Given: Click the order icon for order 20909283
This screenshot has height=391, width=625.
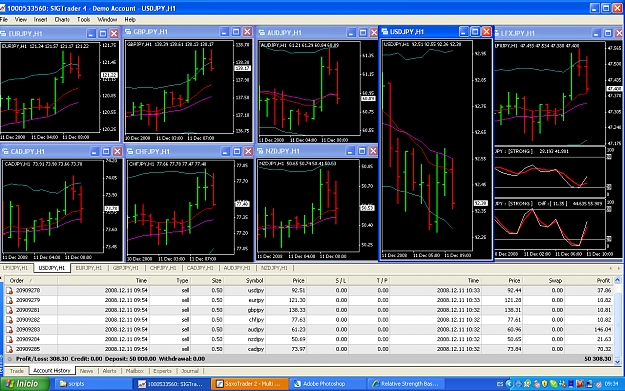Looking at the screenshot, I should [x=10, y=329].
